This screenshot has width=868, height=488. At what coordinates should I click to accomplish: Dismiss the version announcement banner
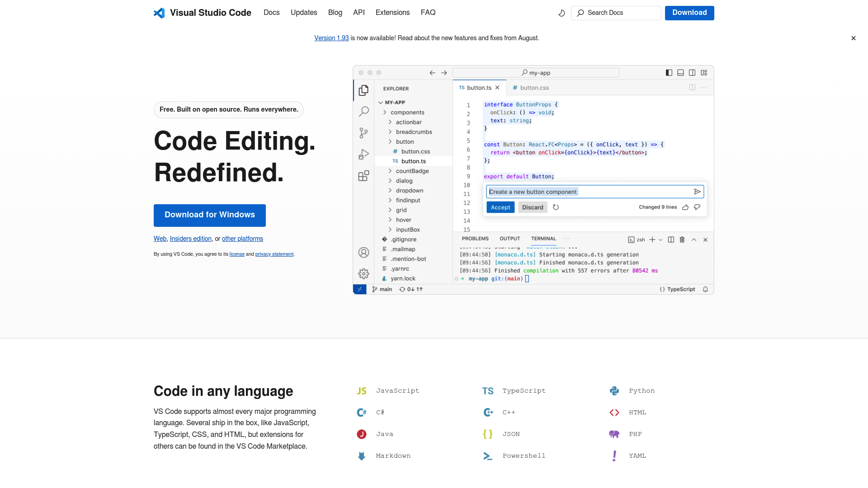(854, 38)
